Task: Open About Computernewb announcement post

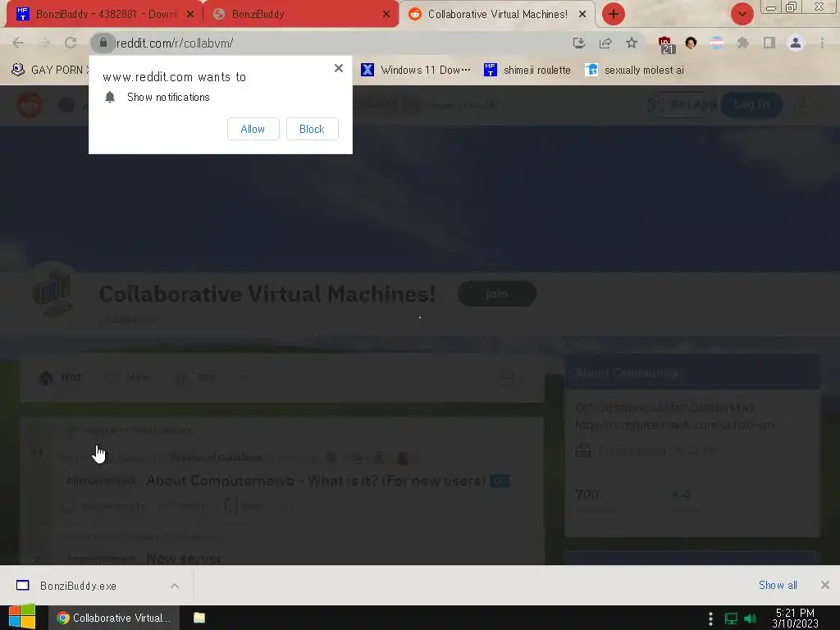Action: [316, 481]
